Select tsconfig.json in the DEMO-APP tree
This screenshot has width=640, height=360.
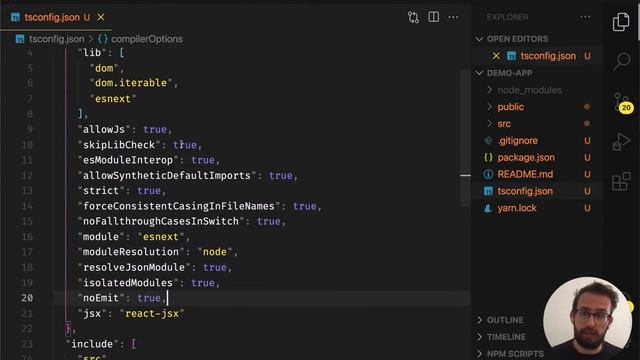525,191
